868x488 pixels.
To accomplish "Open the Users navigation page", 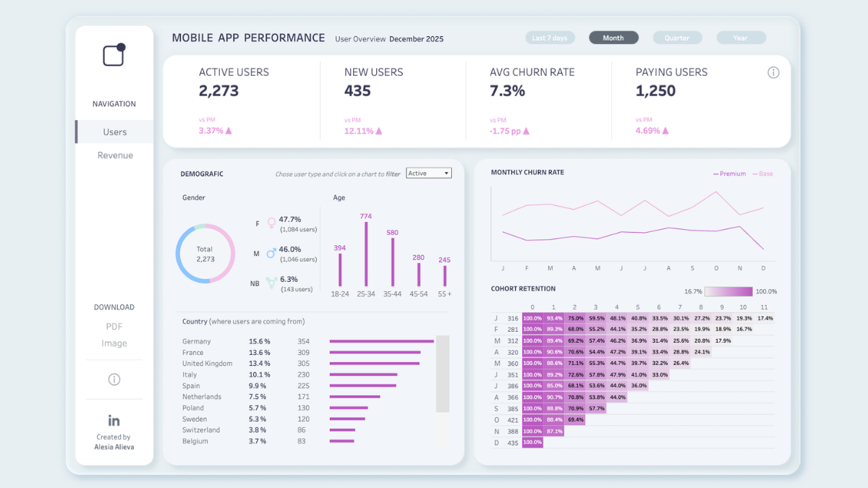I will point(115,132).
